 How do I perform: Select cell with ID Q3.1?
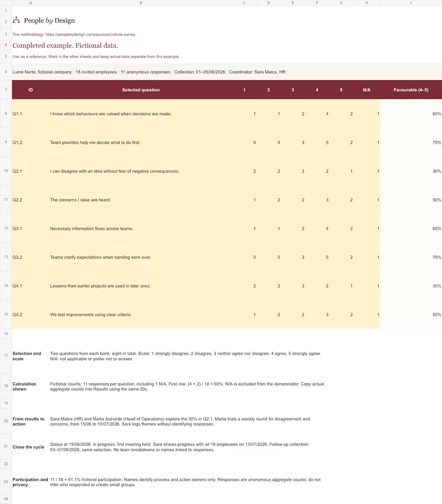tap(30, 229)
